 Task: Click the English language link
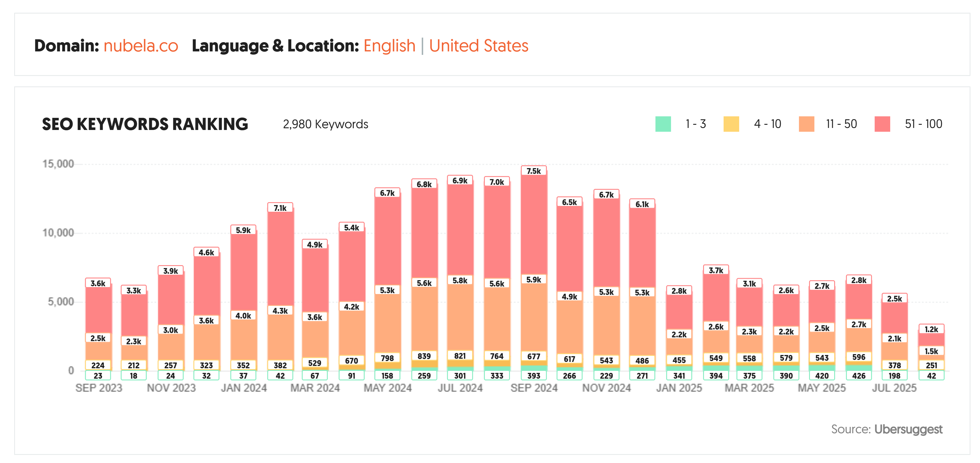click(389, 46)
